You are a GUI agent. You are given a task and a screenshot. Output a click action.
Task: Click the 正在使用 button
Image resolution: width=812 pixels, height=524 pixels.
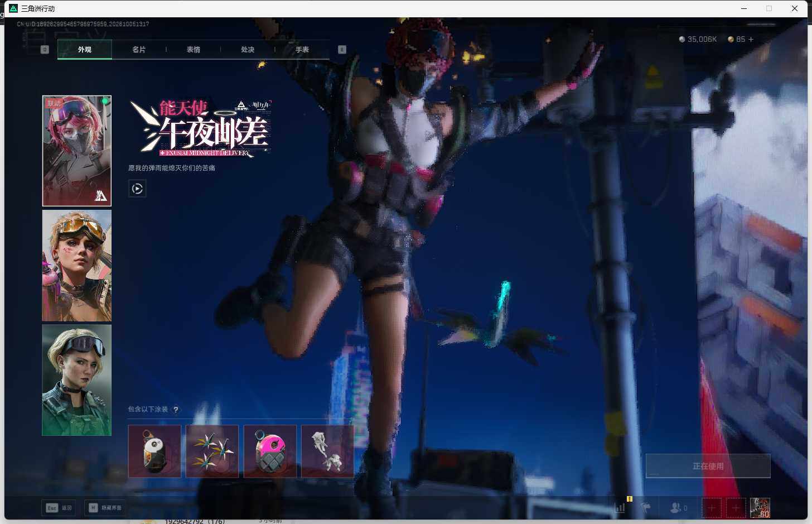click(708, 466)
